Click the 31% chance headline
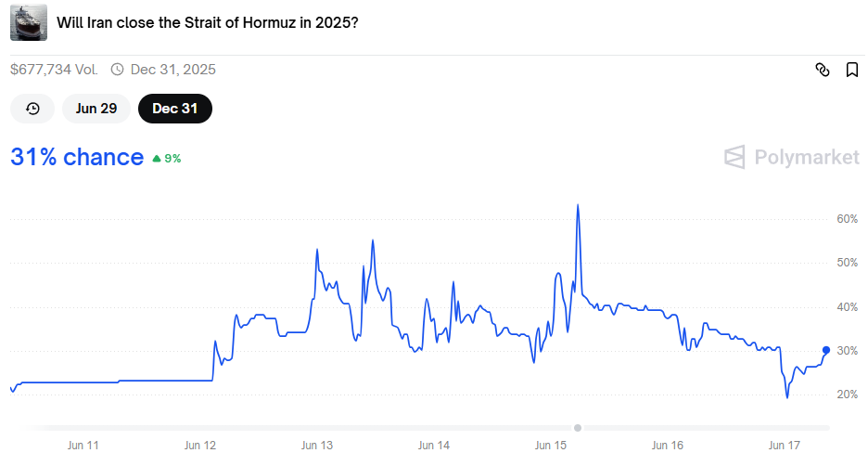 click(x=77, y=157)
